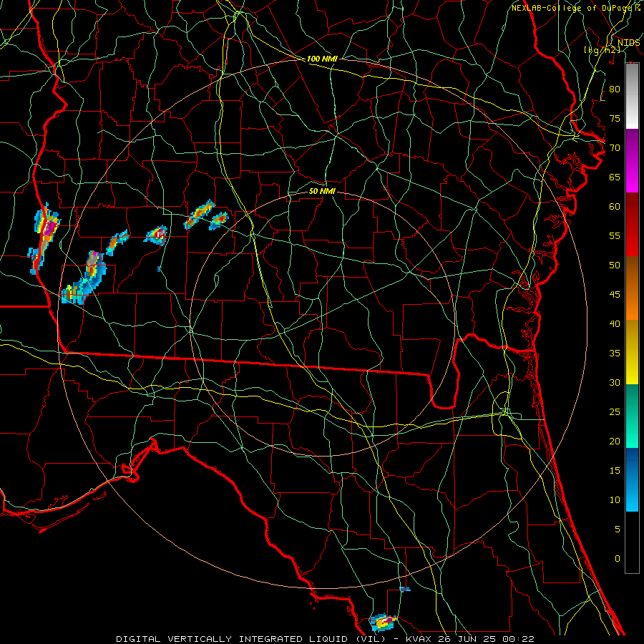Click the 25 value on the VIL scale
This screenshot has height=644, width=644.
pos(615,412)
